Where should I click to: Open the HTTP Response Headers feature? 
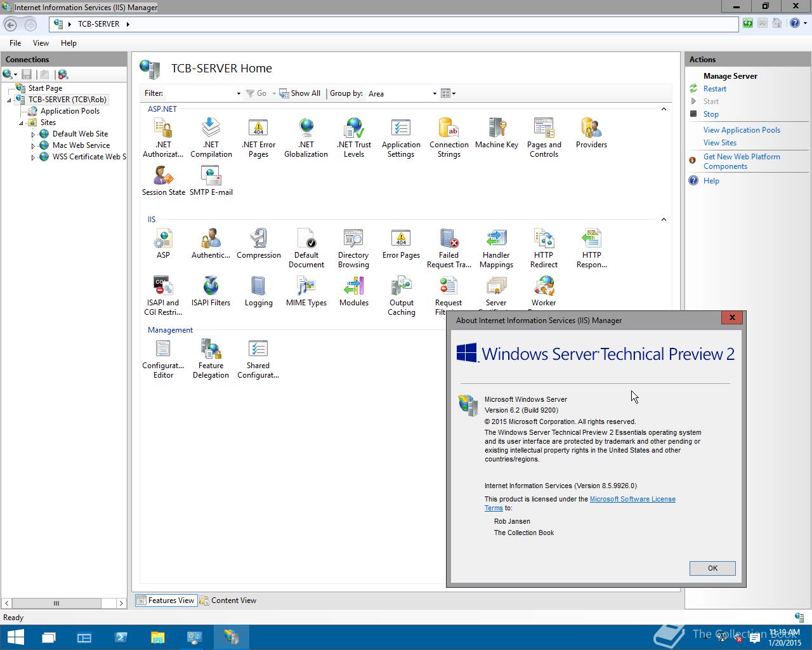(x=591, y=248)
